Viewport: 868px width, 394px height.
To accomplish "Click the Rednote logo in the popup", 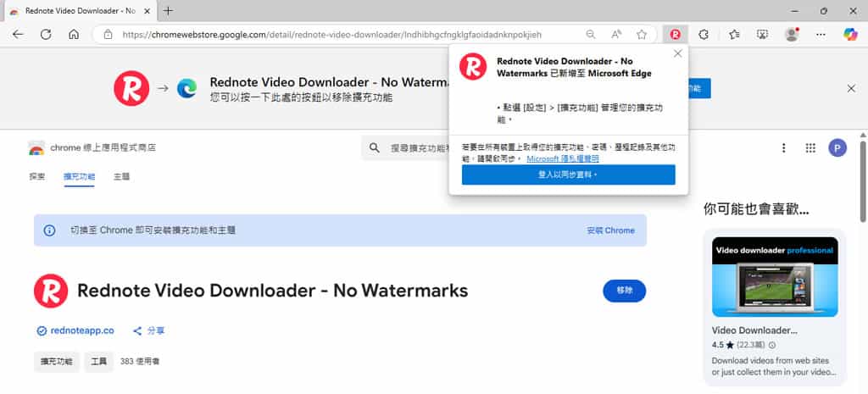I will (473, 66).
